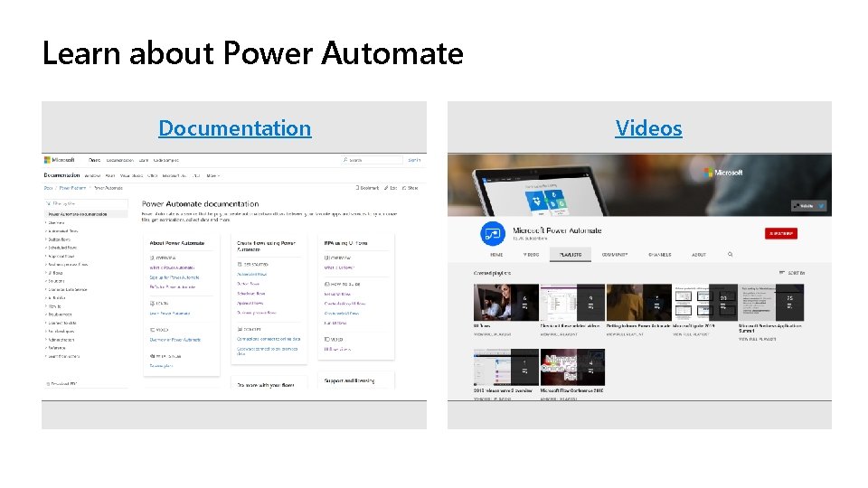Screen dimensions: 868x488
Task: Select the channel Playlists tab
Action: tap(571, 255)
